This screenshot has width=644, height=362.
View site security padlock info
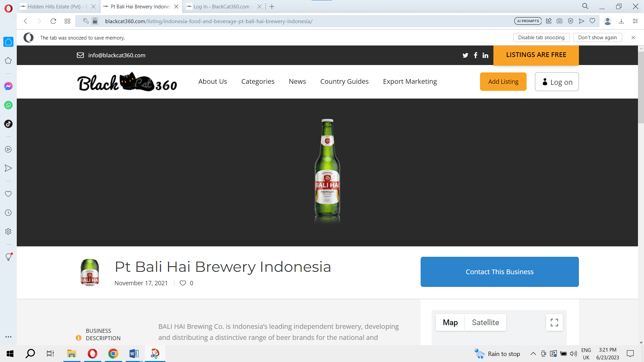[95, 21]
